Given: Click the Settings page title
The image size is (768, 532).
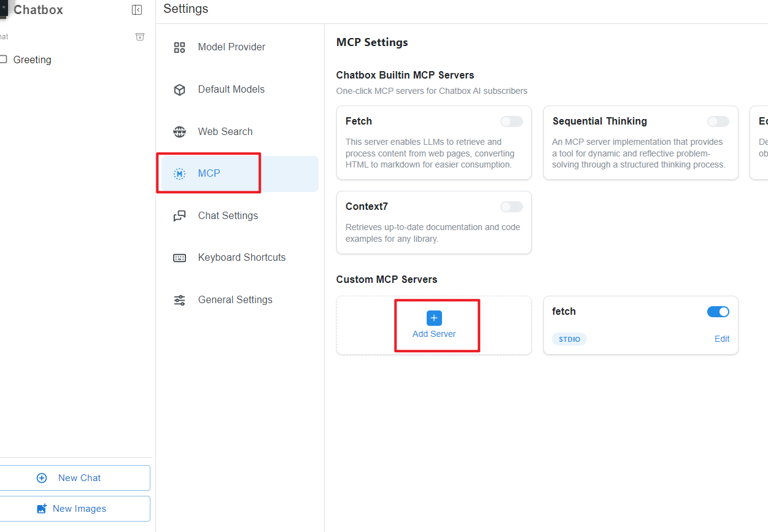Looking at the screenshot, I should tap(186, 9).
